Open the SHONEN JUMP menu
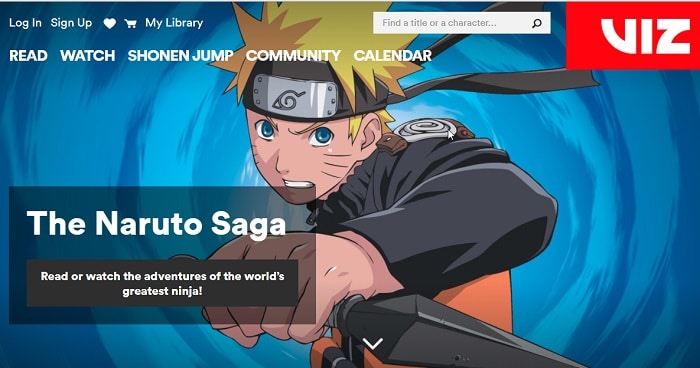700x368 pixels. pos(180,55)
